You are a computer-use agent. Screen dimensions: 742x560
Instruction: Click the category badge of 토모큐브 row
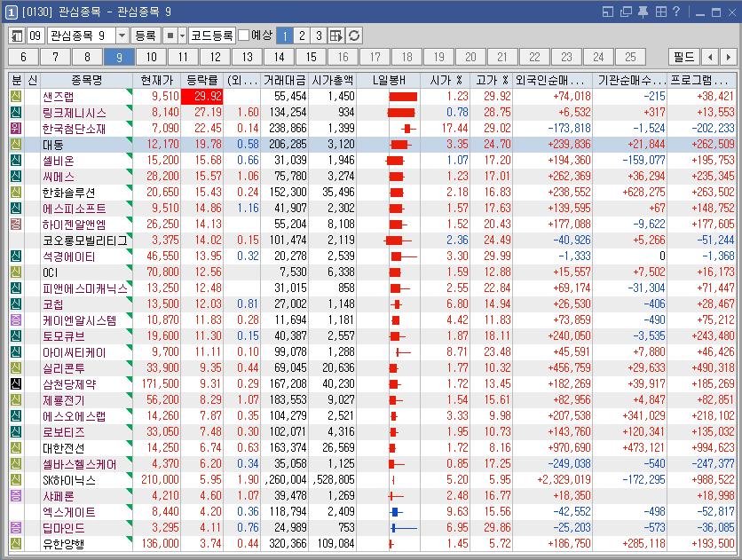click(x=16, y=335)
